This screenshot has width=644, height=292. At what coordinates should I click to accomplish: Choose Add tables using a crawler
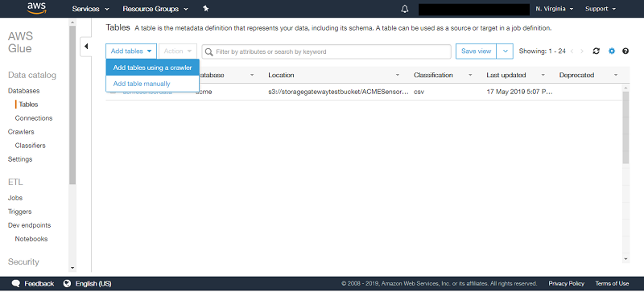coord(152,68)
